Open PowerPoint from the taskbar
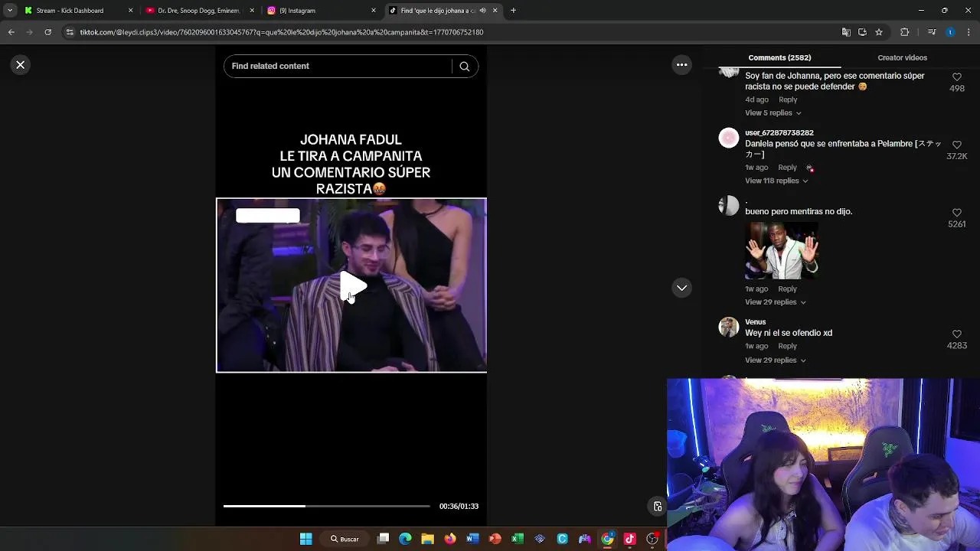 coord(495,539)
